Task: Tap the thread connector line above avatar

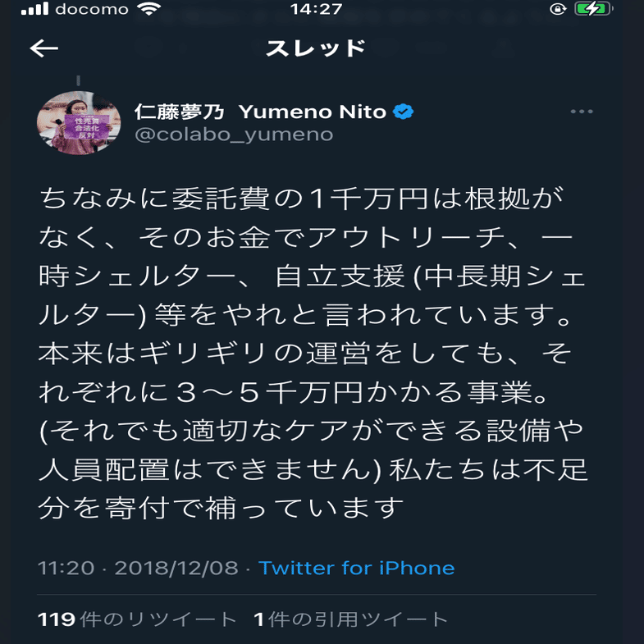Action: click(78, 80)
